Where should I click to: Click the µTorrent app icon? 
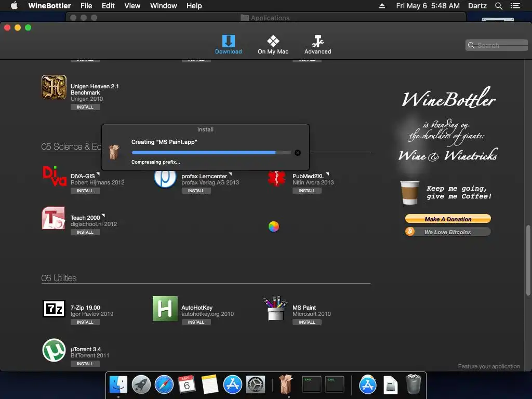[x=54, y=350]
